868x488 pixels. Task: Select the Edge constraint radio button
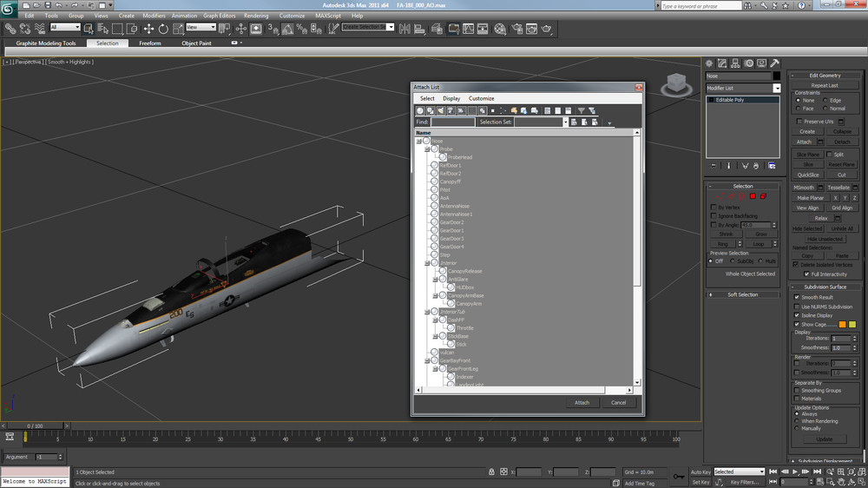[x=826, y=101]
